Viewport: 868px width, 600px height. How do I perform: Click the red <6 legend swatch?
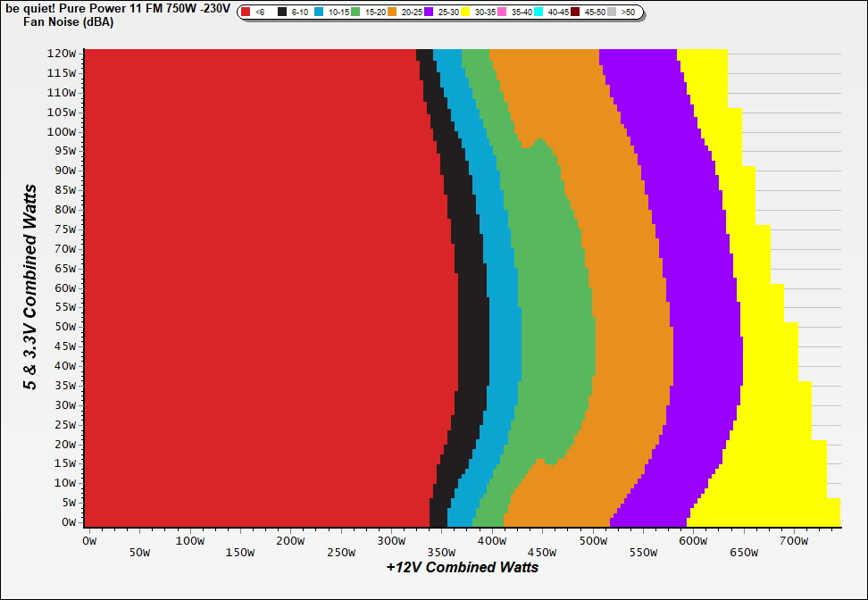246,12
